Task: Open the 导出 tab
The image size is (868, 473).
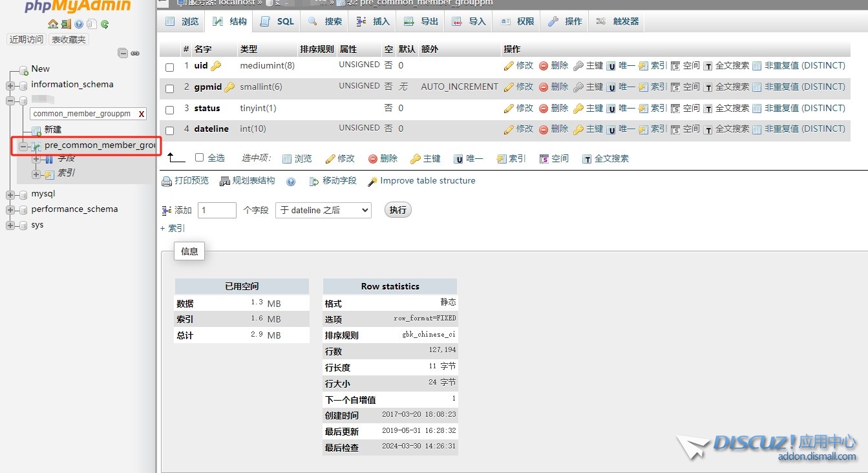Action: [421, 22]
